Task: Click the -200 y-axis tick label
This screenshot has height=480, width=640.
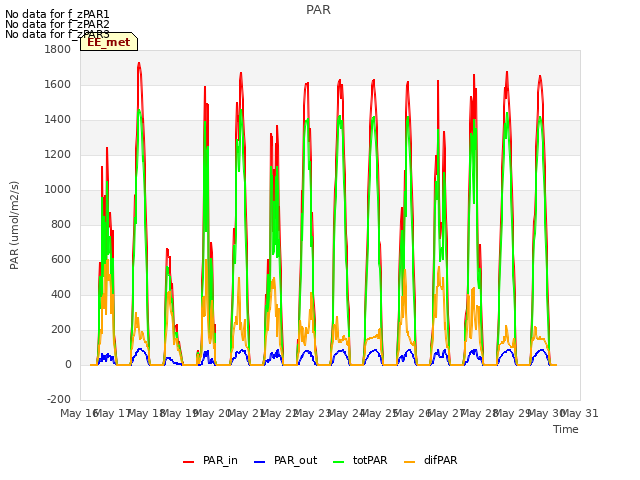Action: coord(59,400)
